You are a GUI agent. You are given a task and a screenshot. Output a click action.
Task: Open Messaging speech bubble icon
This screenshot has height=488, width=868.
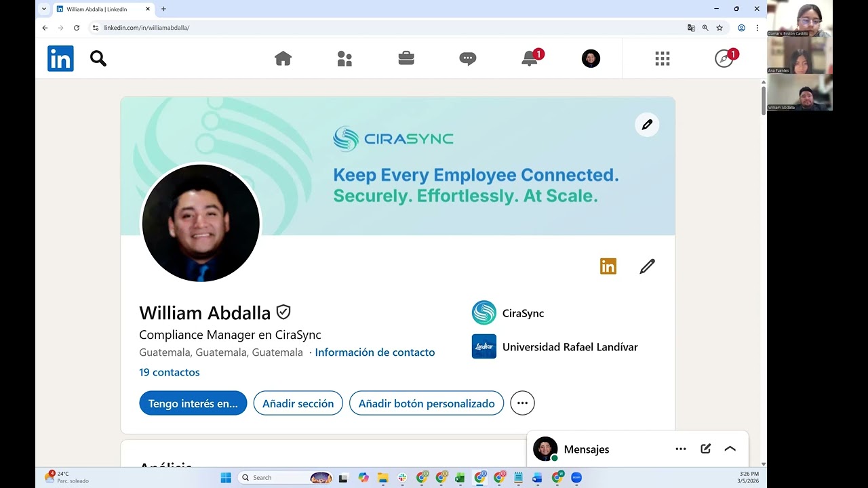tap(468, 59)
